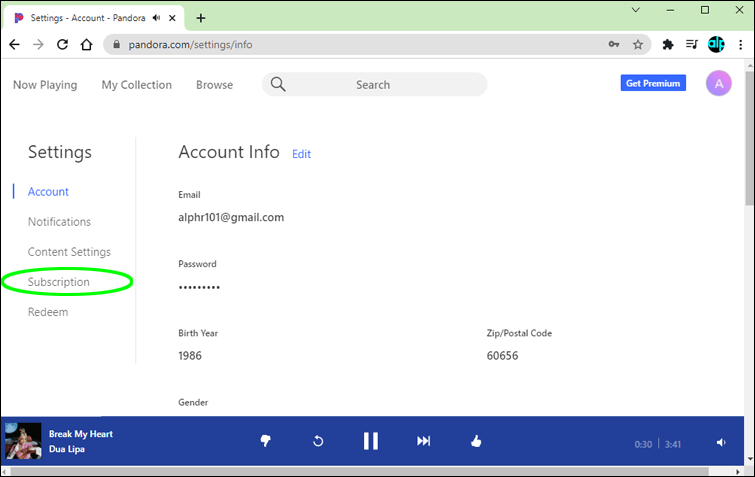Screen dimensions: 755x477
Task: Open the Chrome three-dot menu
Action: click(741, 45)
